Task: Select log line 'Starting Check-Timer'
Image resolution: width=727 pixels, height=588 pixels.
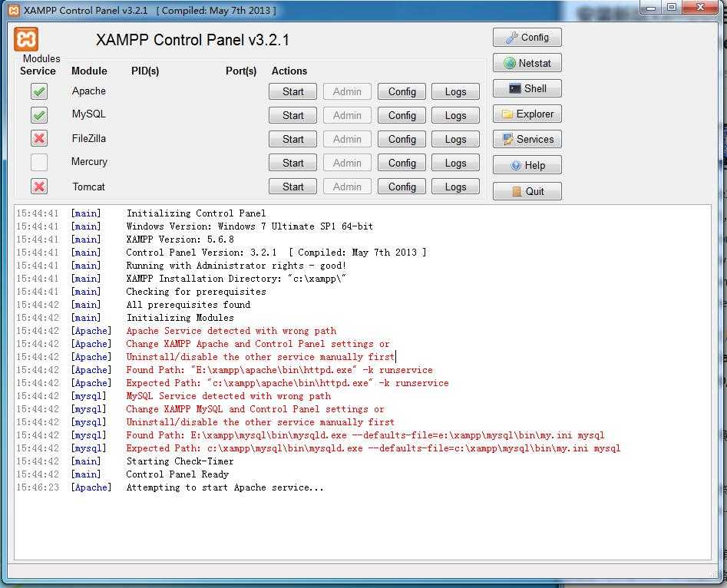Action: tap(180, 461)
